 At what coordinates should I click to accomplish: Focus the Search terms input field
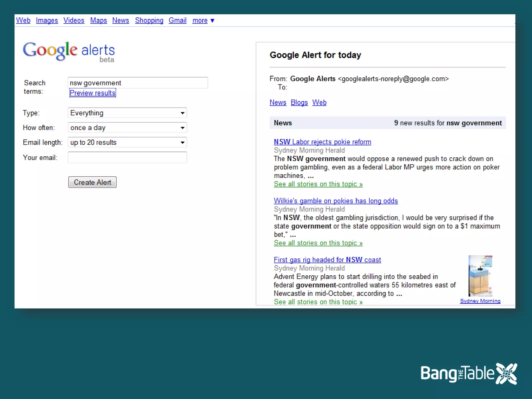coord(138,83)
